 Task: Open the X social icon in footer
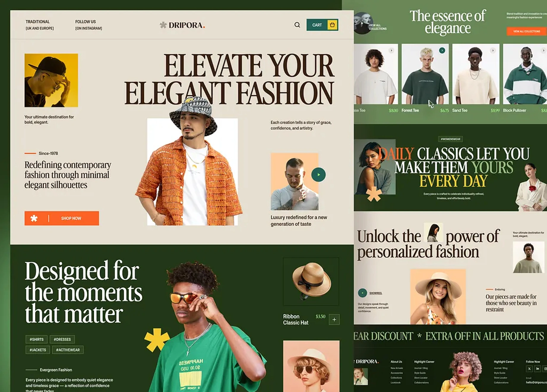point(529,369)
